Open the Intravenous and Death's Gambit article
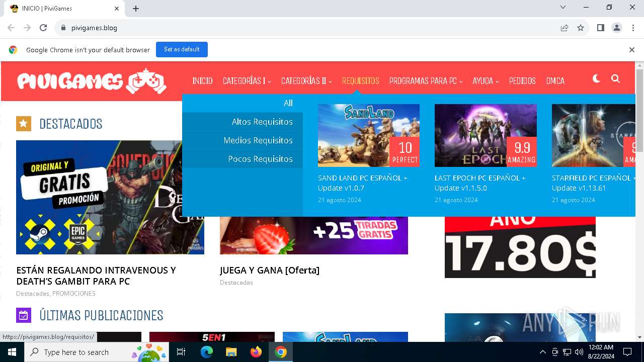 (96, 276)
